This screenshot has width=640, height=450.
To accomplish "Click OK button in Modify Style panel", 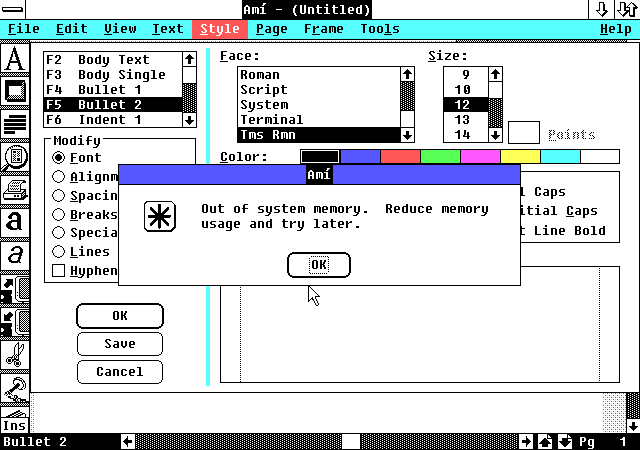I will click(120, 316).
